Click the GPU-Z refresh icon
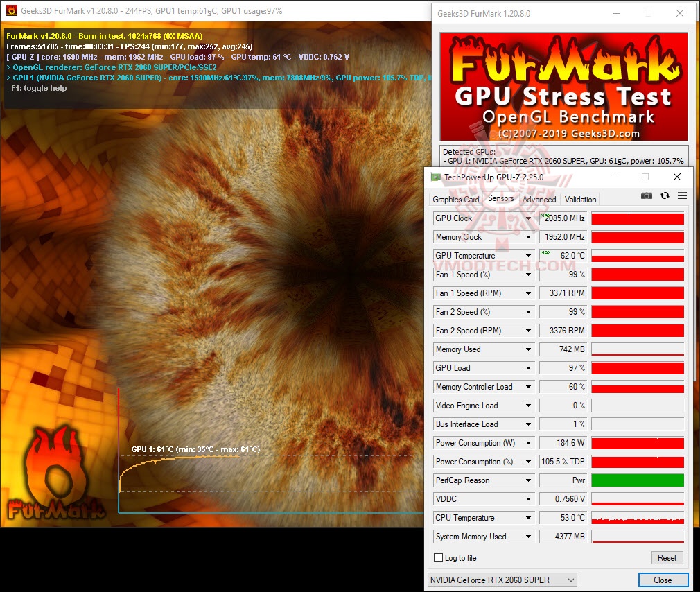 tap(665, 195)
